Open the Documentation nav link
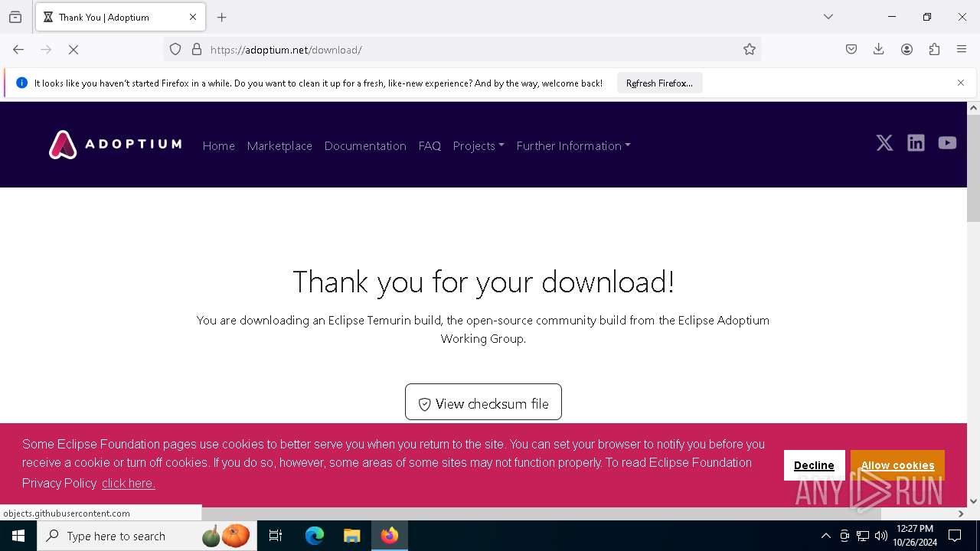This screenshot has width=980, height=551. pos(365,145)
